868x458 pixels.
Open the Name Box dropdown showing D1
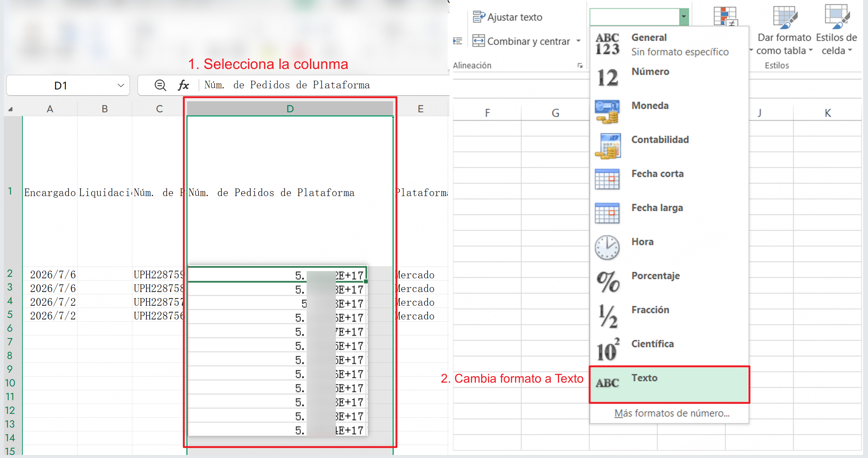pos(121,85)
